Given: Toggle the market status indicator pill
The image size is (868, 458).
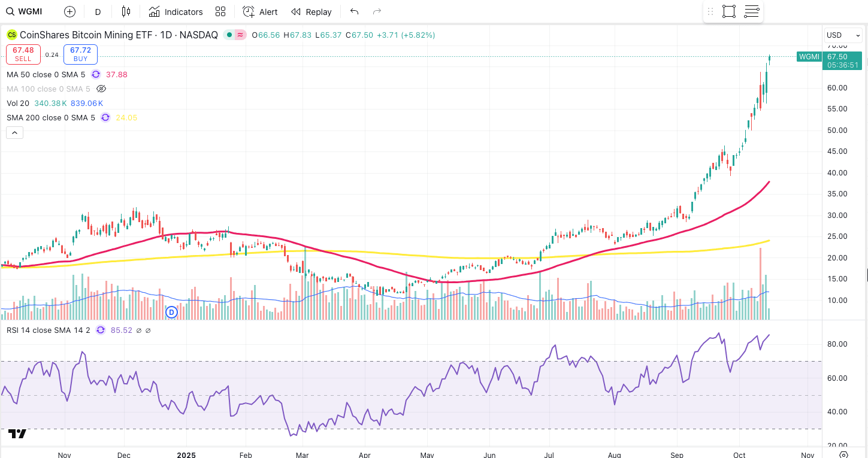Looking at the screenshot, I should point(235,35).
